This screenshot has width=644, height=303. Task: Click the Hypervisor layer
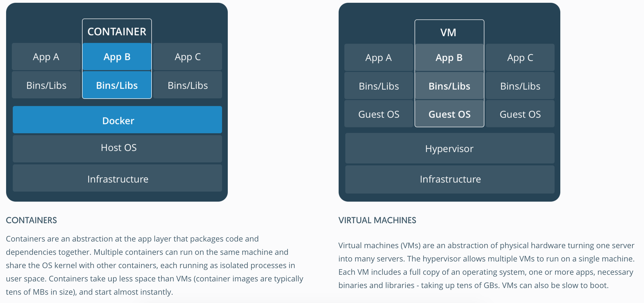[449, 149]
